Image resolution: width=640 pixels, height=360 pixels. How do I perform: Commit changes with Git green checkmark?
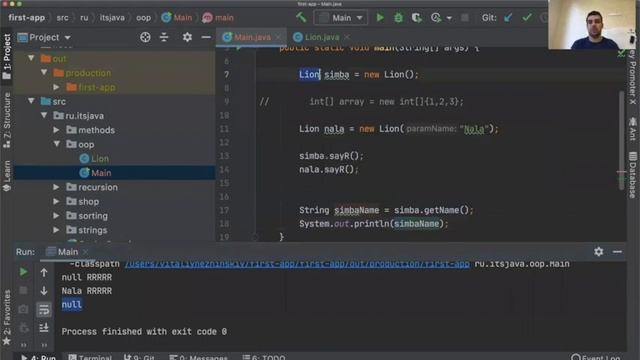coord(527,18)
